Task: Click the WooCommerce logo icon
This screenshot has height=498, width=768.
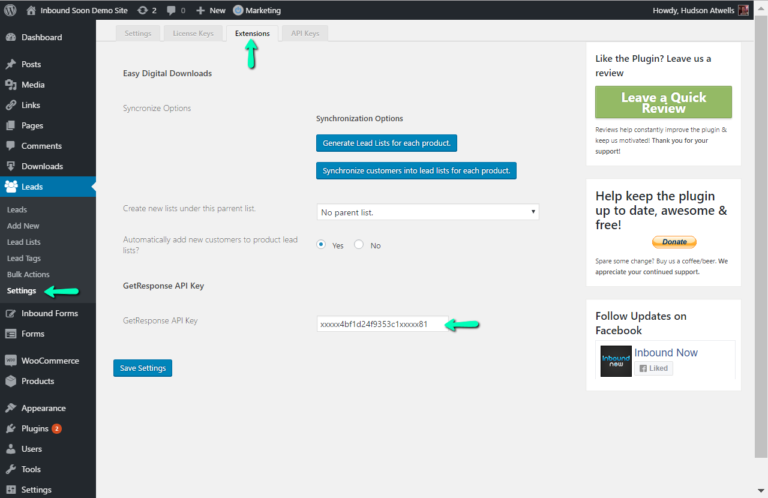Action: pos(11,361)
